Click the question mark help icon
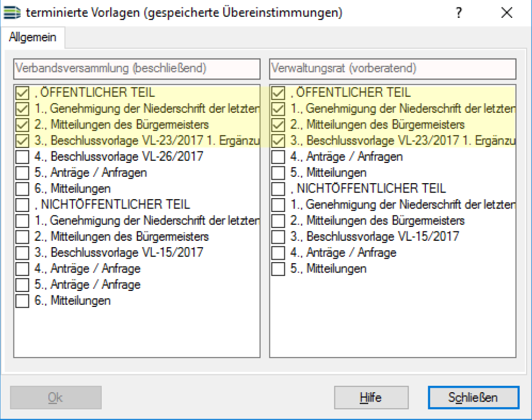The image size is (532, 420). click(x=459, y=13)
